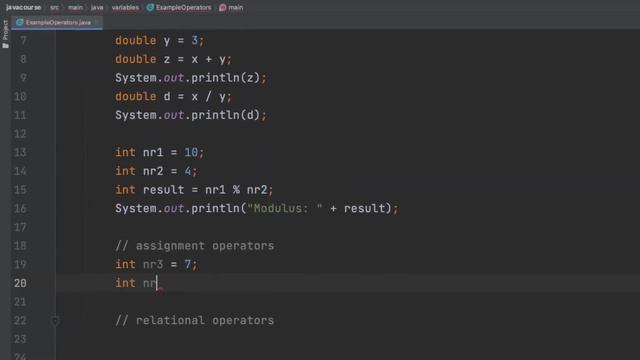This screenshot has width=640, height=360.
Task: Click the code 'double z = x + y;'
Action: click(173, 59)
